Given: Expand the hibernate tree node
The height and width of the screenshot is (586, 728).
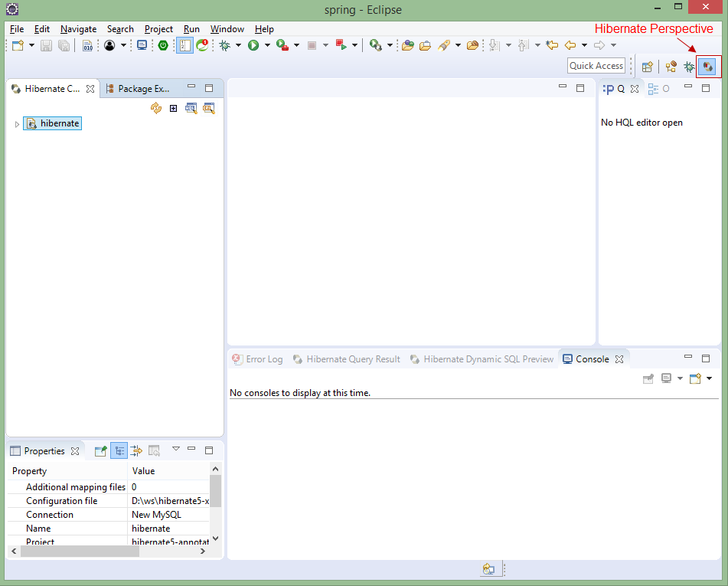Looking at the screenshot, I should click(17, 124).
